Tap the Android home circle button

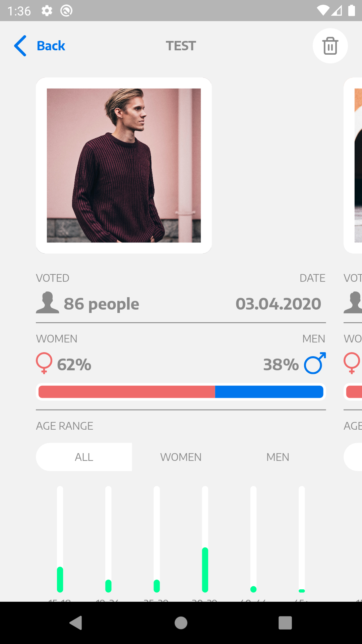pyautogui.click(x=181, y=623)
